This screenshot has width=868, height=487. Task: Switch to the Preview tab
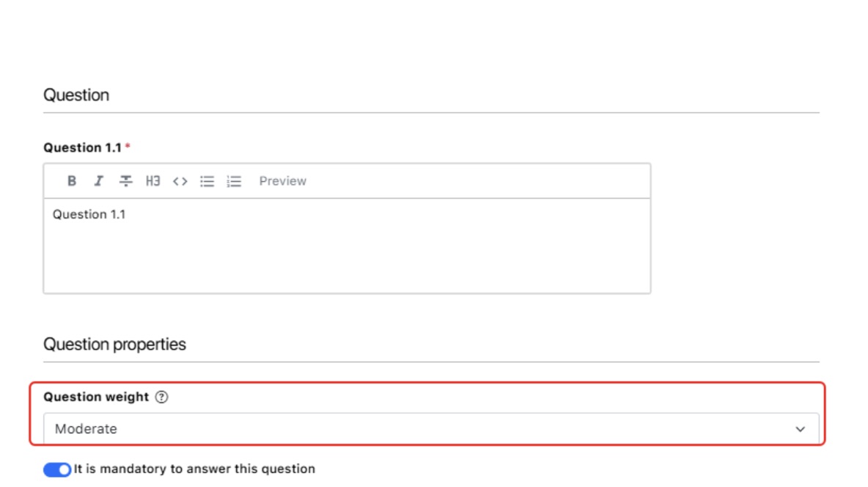point(282,181)
